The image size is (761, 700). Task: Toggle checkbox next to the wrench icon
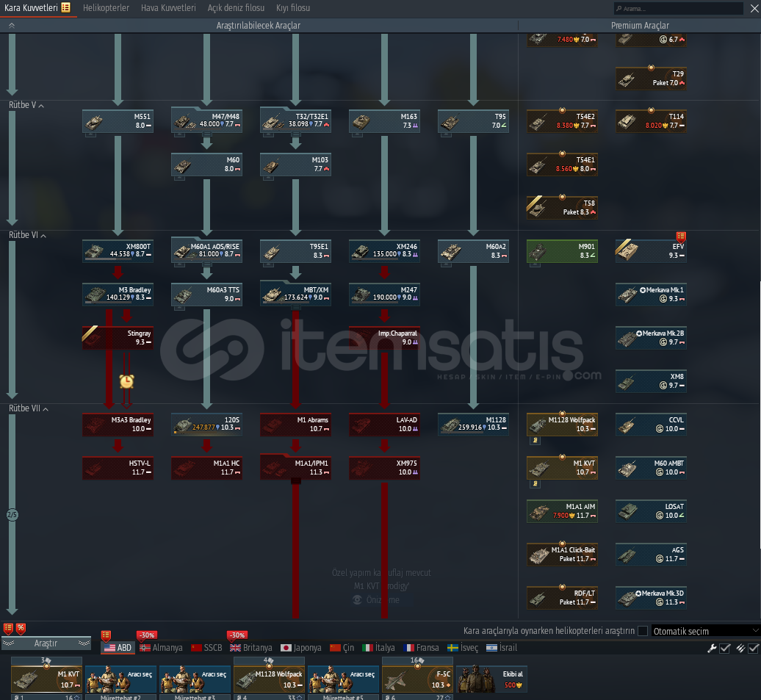click(725, 648)
